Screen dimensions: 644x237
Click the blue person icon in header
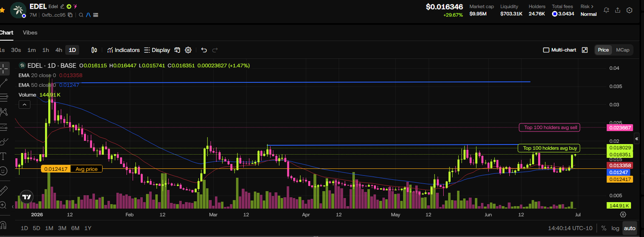pyautogui.click(x=88, y=15)
